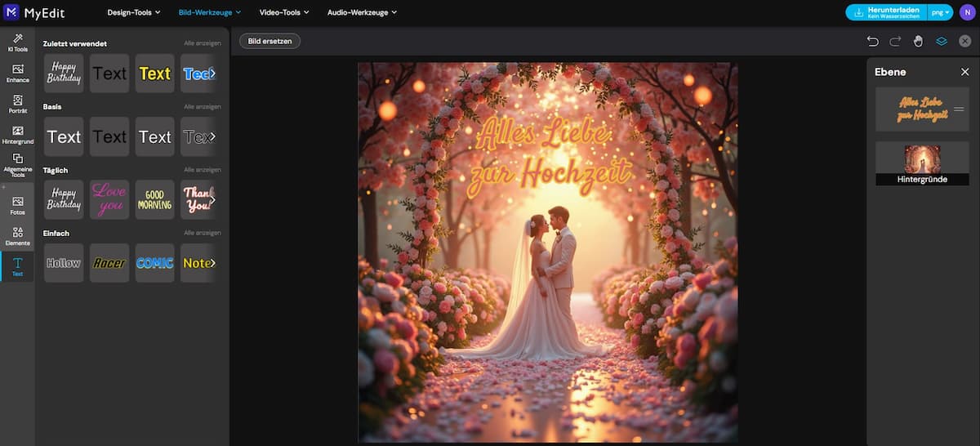The height and width of the screenshot is (446, 980).
Task: Select the Happy Birthday style in Zuletzt verwendet
Action: (64, 74)
